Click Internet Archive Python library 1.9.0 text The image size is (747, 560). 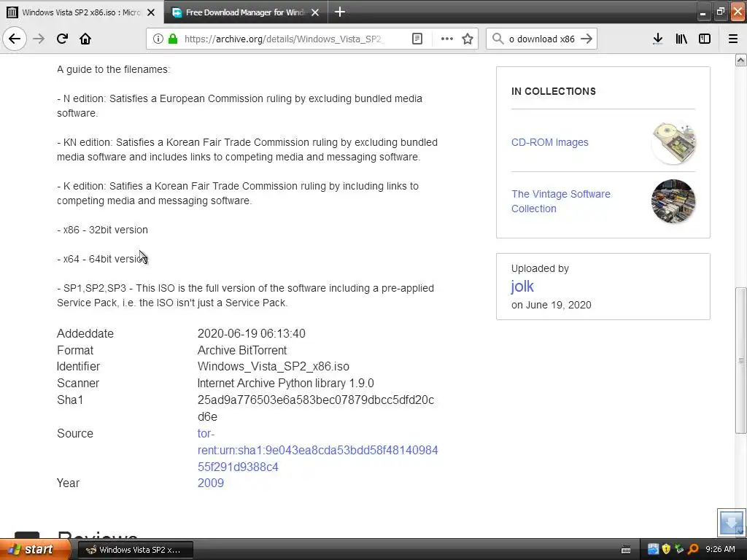[286, 383]
